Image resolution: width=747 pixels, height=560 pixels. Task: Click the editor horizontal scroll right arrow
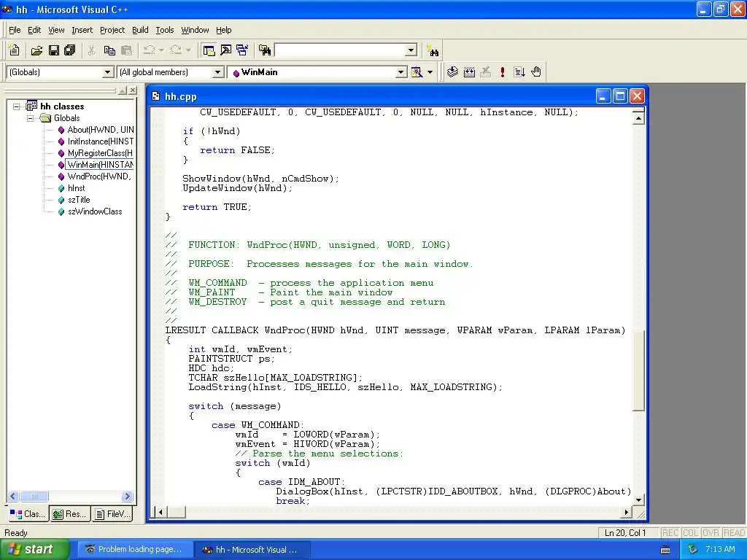pyautogui.click(x=627, y=513)
